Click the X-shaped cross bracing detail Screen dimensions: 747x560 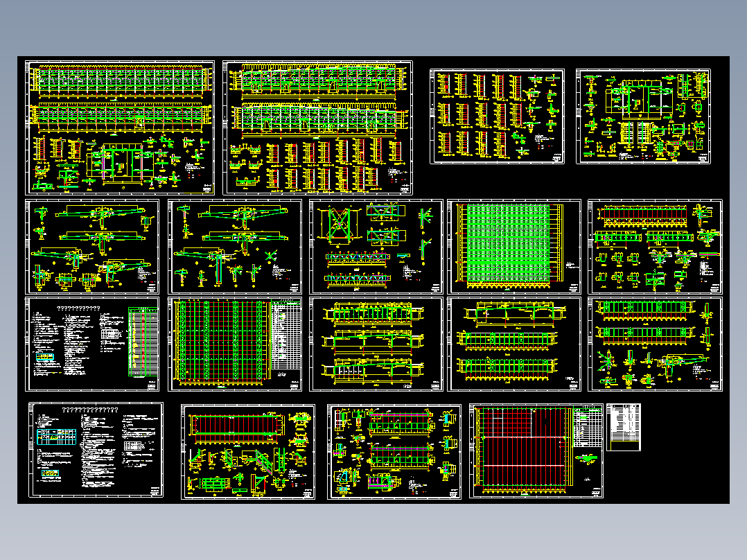(x=340, y=224)
